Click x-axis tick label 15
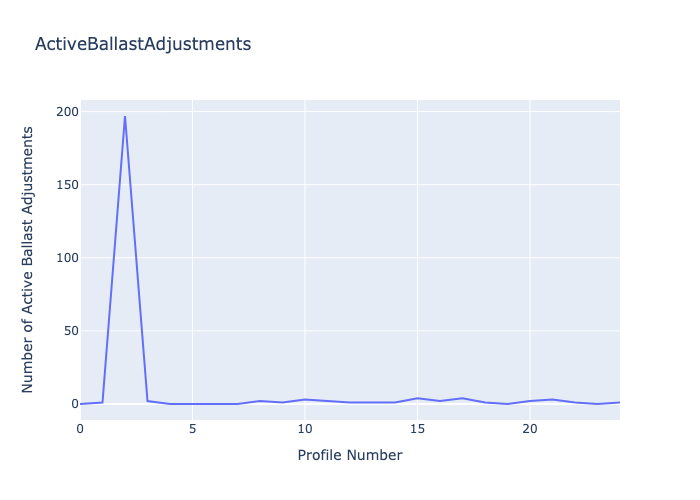This screenshot has height=500, width=700. [417, 428]
